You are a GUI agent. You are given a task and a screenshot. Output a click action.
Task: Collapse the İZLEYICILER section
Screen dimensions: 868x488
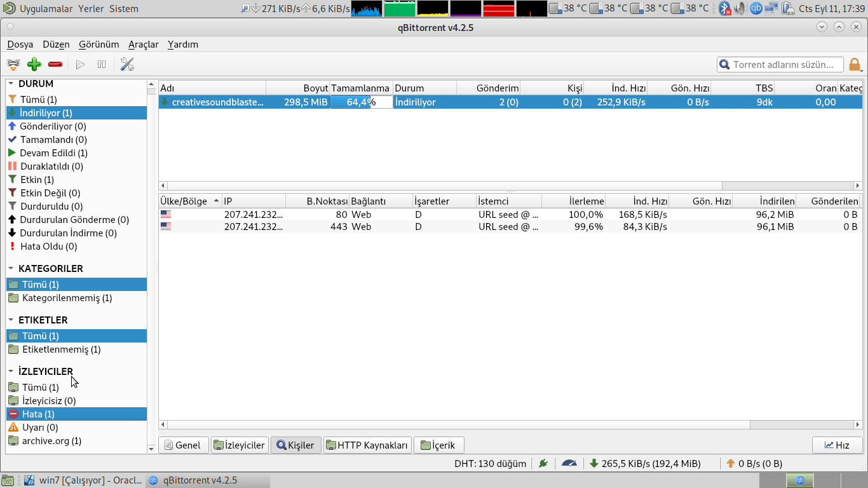pyautogui.click(x=11, y=372)
